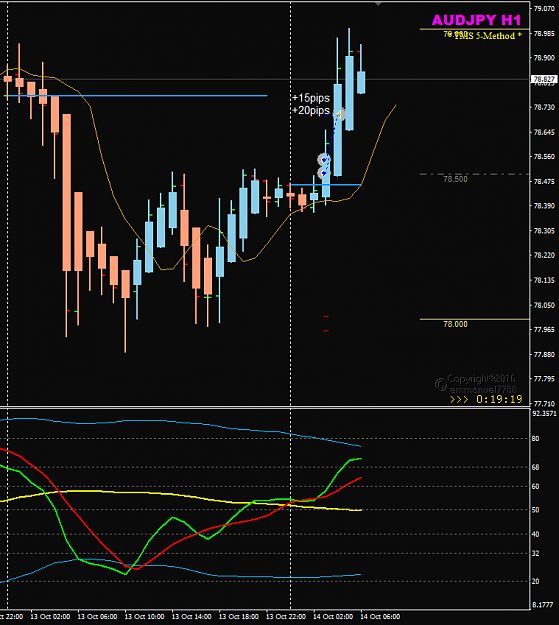Click the 13 Oct 18:00 time label
The image size is (559, 625).
[239, 617]
